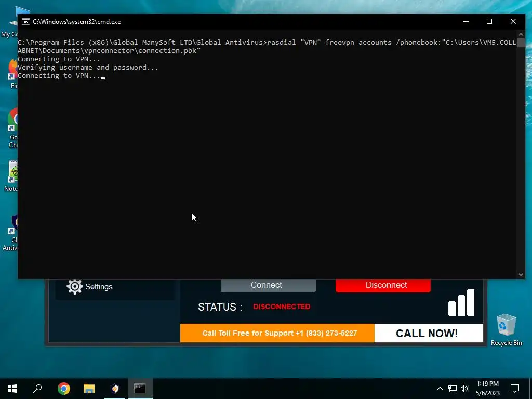The image size is (532, 399).
Task: Click the rasdial command line text
Action: 267,46
